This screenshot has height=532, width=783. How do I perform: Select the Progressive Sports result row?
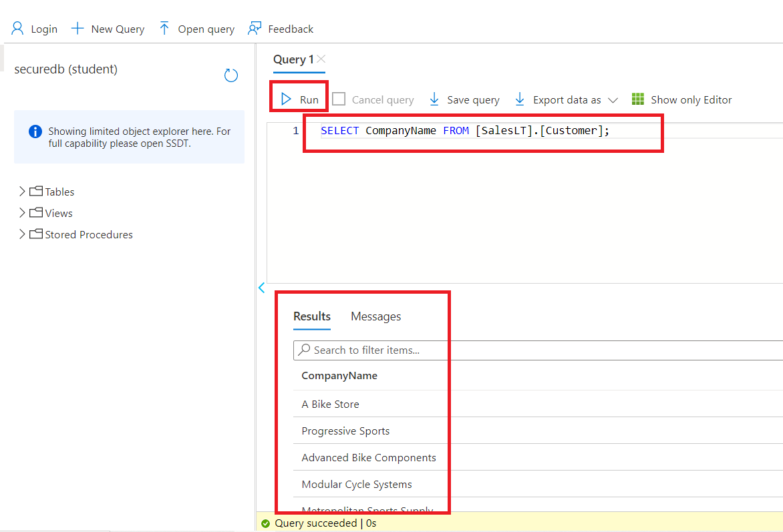(x=345, y=431)
